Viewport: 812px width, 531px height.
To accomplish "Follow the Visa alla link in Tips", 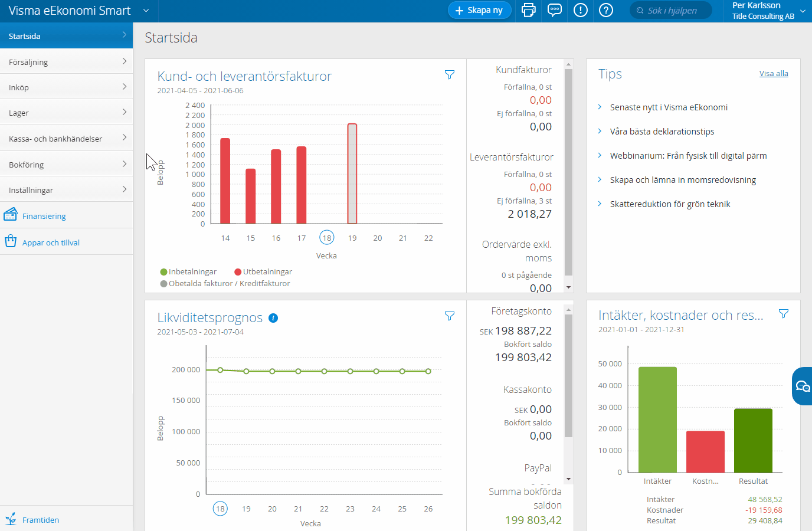I will coord(774,73).
